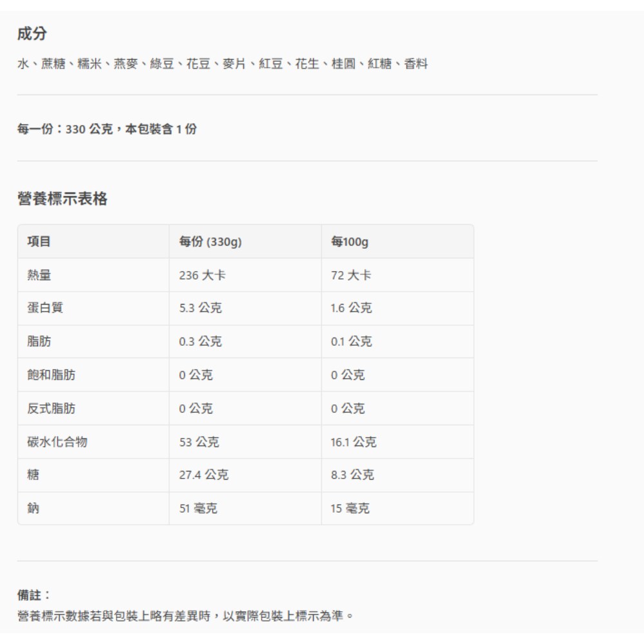This screenshot has width=644, height=644.
Task: Click the 72 大卡 cell
Action: coord(350,275)
